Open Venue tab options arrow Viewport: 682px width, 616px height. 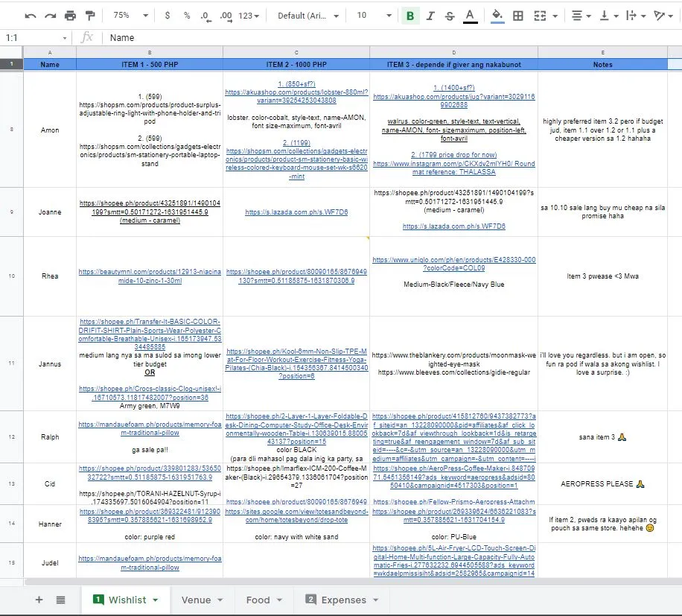220,600
